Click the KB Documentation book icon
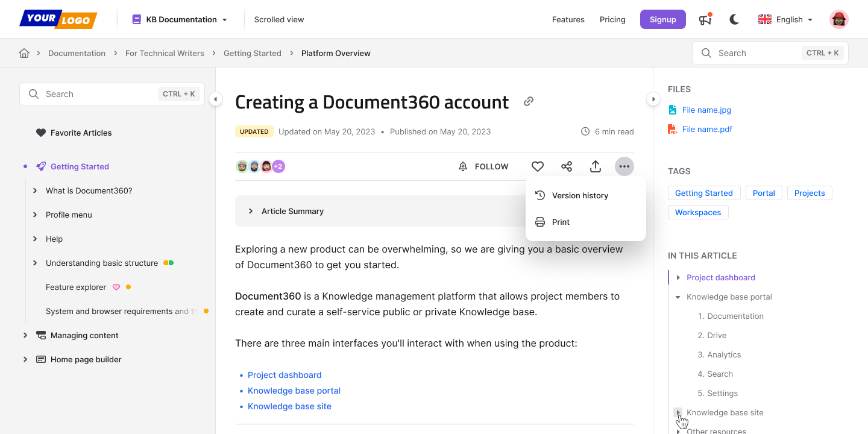 [136, 19]
